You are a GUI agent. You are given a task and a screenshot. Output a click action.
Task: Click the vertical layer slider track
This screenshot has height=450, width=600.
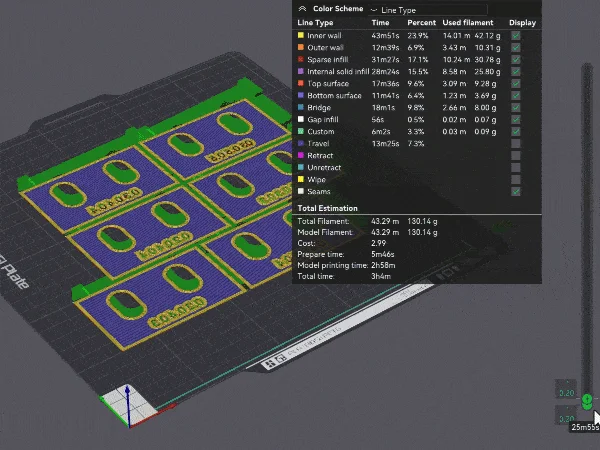coord(587,230)
